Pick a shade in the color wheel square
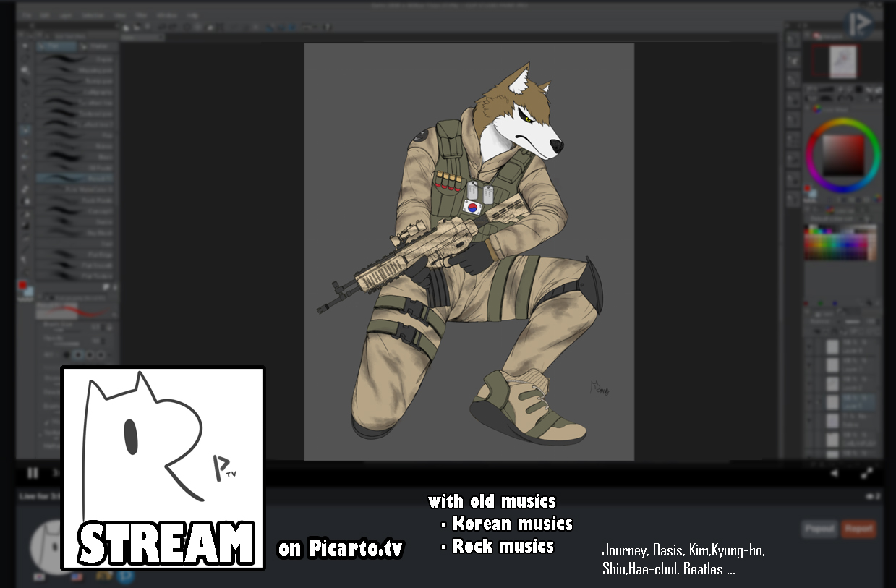 tap(843, 155)
